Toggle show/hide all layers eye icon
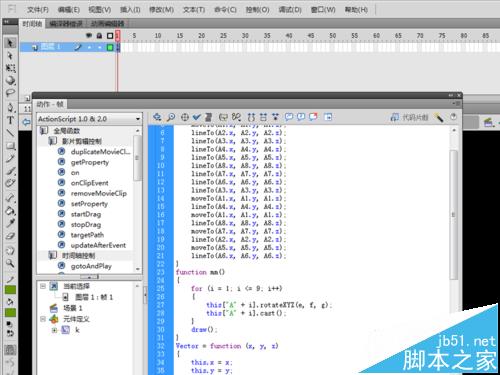 coord(89,35)
